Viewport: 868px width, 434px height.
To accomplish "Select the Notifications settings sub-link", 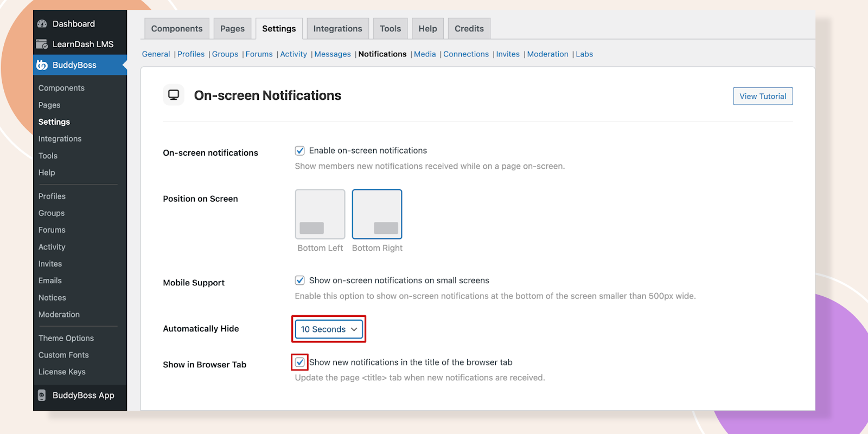I will tap(382, 54).
